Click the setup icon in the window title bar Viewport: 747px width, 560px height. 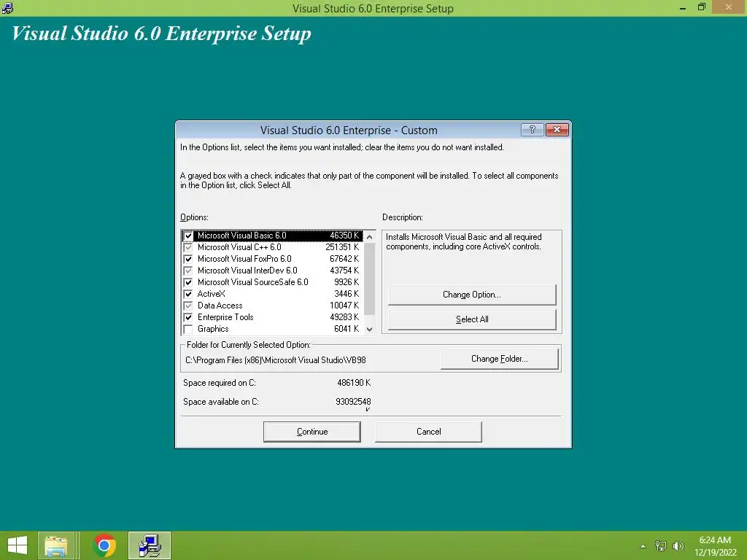[x=7, y=7]
